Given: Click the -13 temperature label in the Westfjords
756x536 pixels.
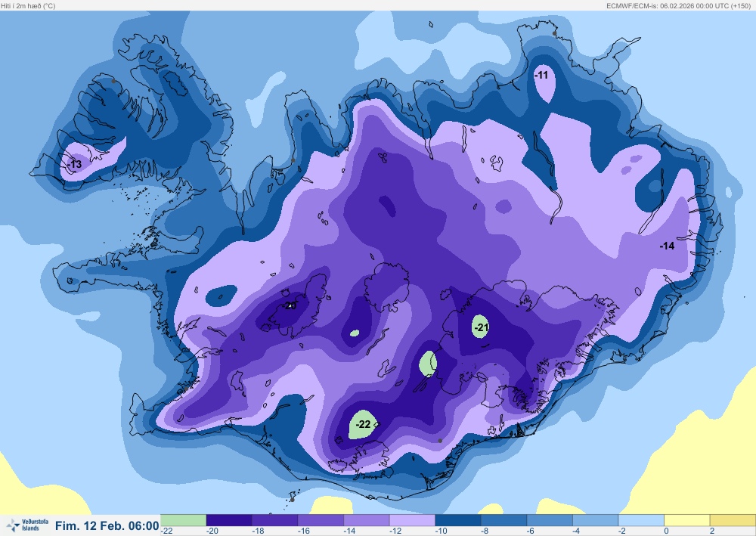Looking at the screenshot, I should 74,164.
